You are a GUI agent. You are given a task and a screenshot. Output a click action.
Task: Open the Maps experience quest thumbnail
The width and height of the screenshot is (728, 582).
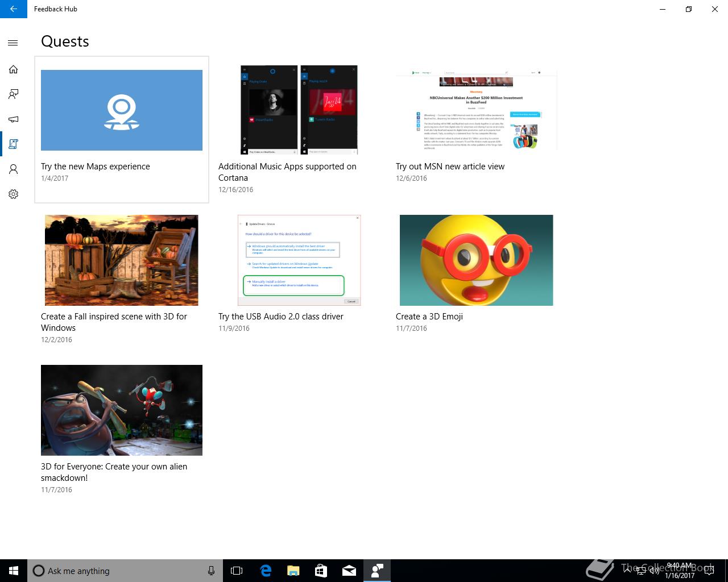(x=121, y=110)
